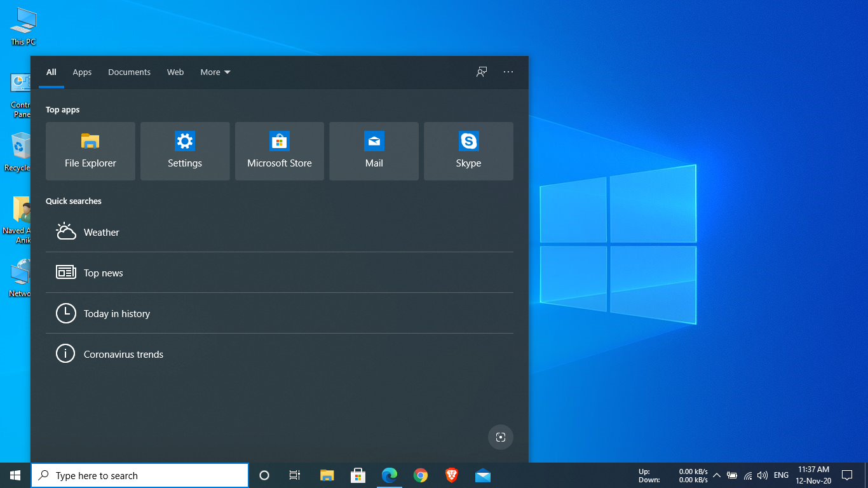Screen dimensions: 868x488
Task: Click the search feedback icon
Action: tap(482, 72)
